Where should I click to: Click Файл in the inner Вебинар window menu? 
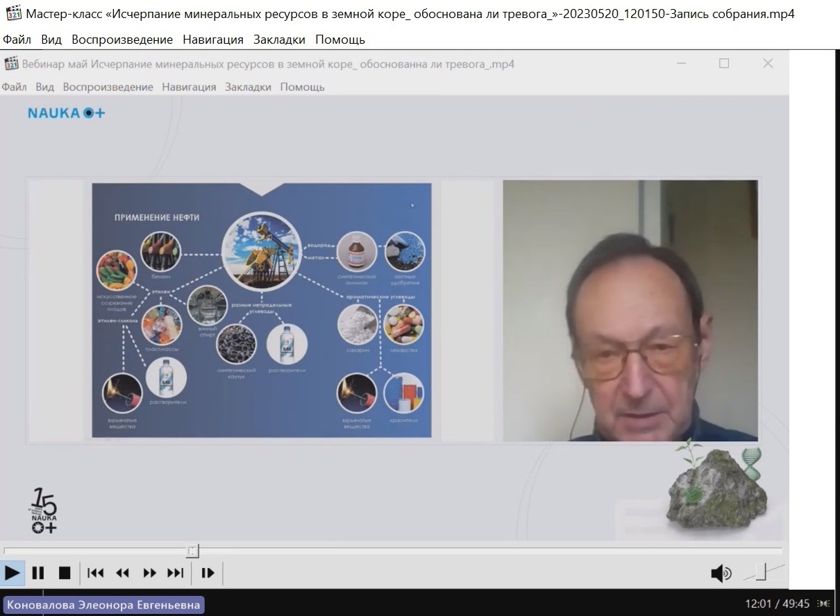click(x=14, y=87)
